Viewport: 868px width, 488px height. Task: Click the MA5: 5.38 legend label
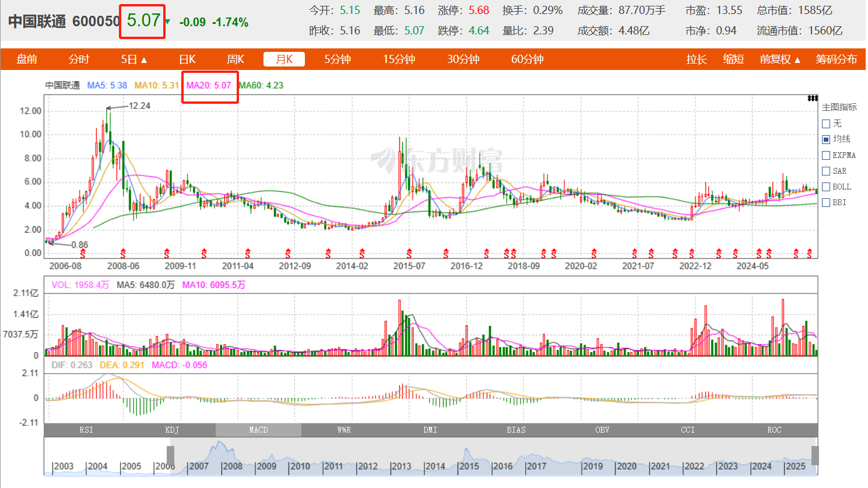point(107,86)
